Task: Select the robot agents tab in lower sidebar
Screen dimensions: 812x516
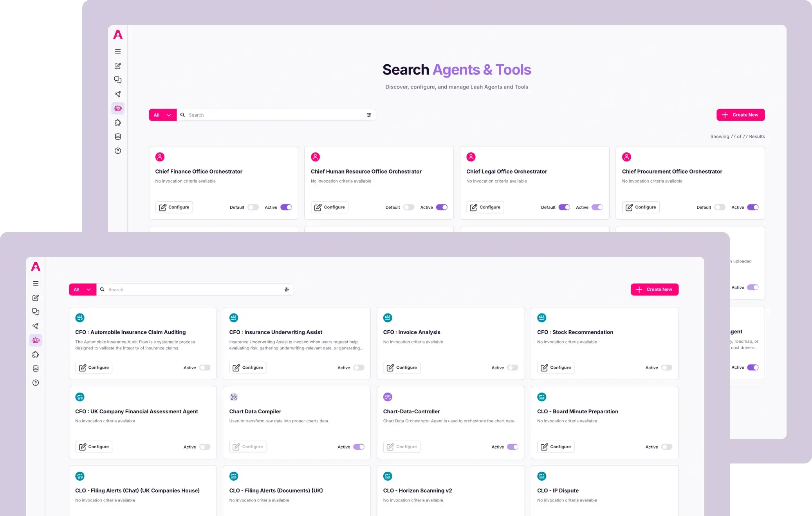Action: [x=36, y=340]
